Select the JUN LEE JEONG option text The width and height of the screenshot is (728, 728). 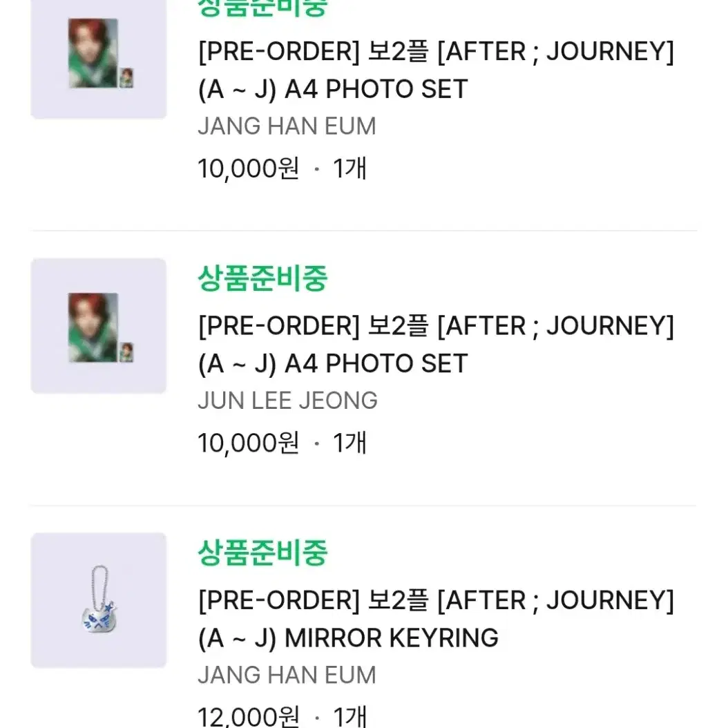click(287, 401)
